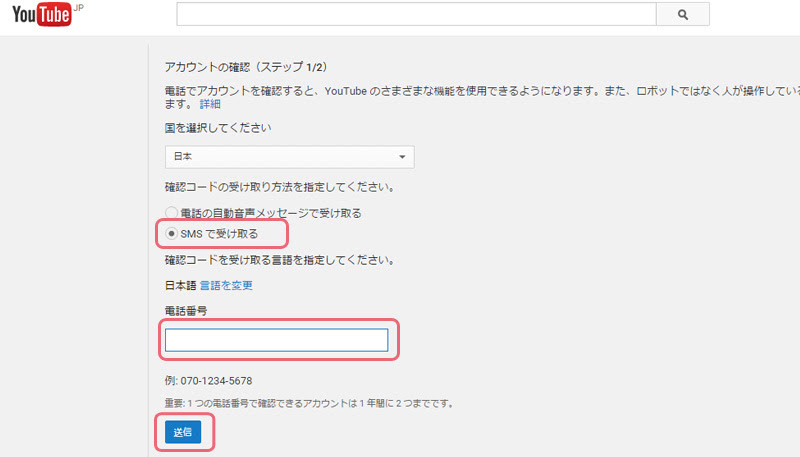Open the 日本 country dropdown

(289, 157)
